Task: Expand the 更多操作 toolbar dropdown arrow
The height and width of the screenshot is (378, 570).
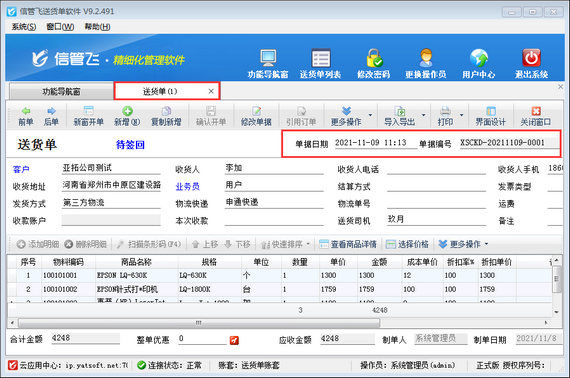Action: coord(370,115)
